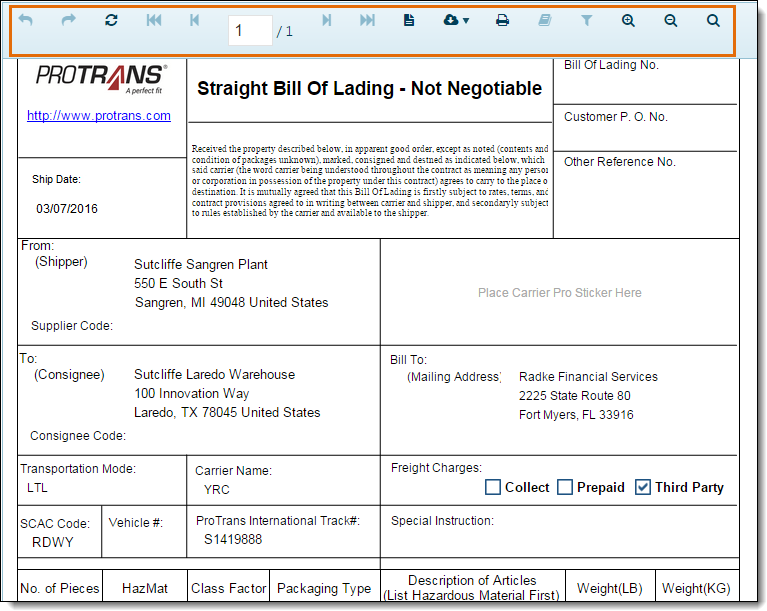This screenshot has height=611, width=767.
Task: Click tracking number 'S1419888'
Action: pyautogui.click(x=233, y=540)
